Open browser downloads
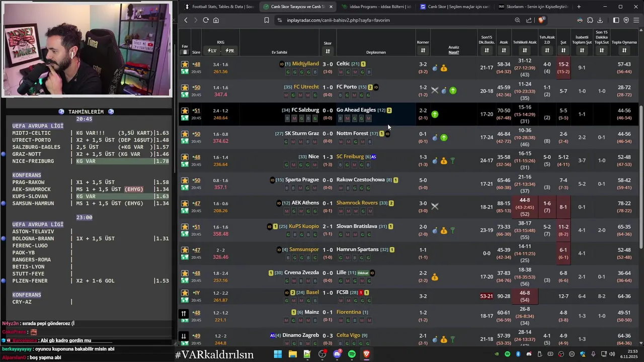 click(600, 20)
